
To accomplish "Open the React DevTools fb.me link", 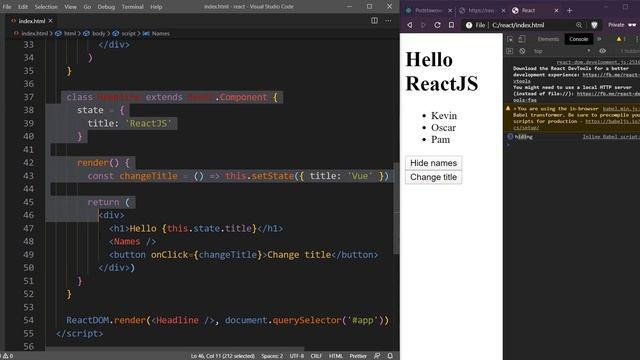I will (610, 75).
